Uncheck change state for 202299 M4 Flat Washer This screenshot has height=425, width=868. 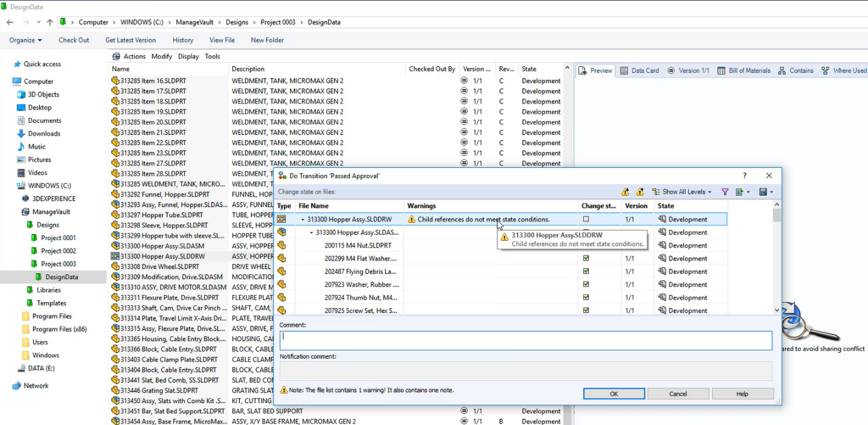coord(586,258)
